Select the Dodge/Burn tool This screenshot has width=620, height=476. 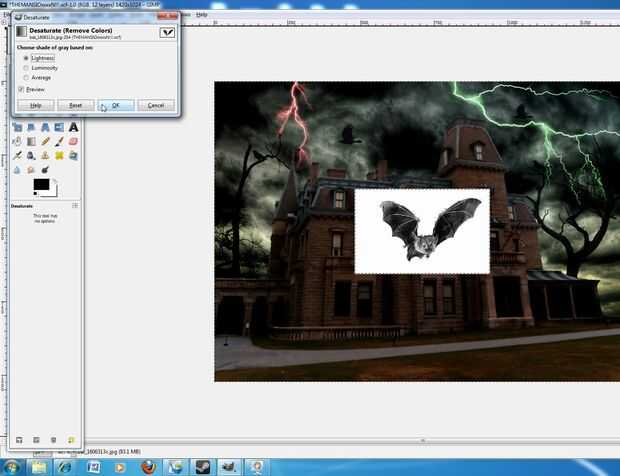click(45, 170)
